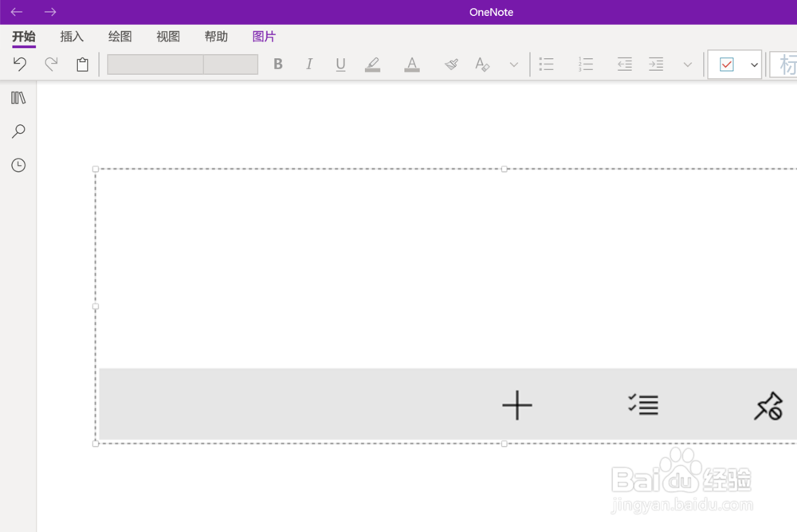Select the 图片 contextual tab

click(x=264, y=37)
